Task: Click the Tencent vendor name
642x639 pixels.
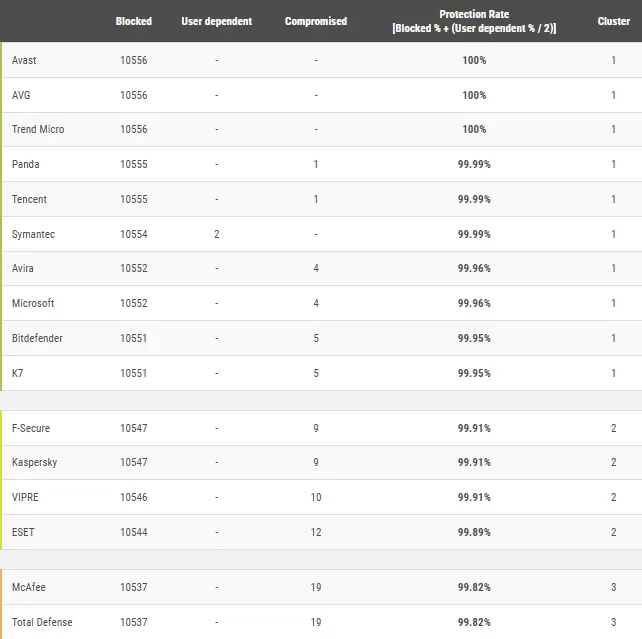Action: click(x=29, y=199)
